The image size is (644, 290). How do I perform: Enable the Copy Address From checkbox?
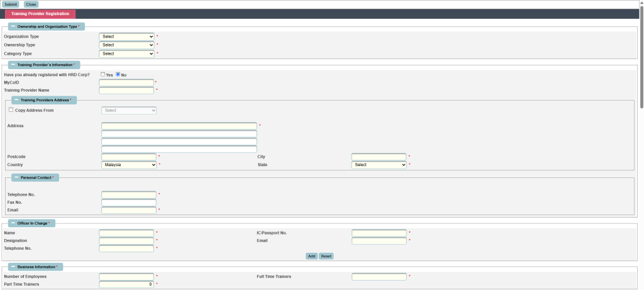pyautogui.click(x=11, y=109)
